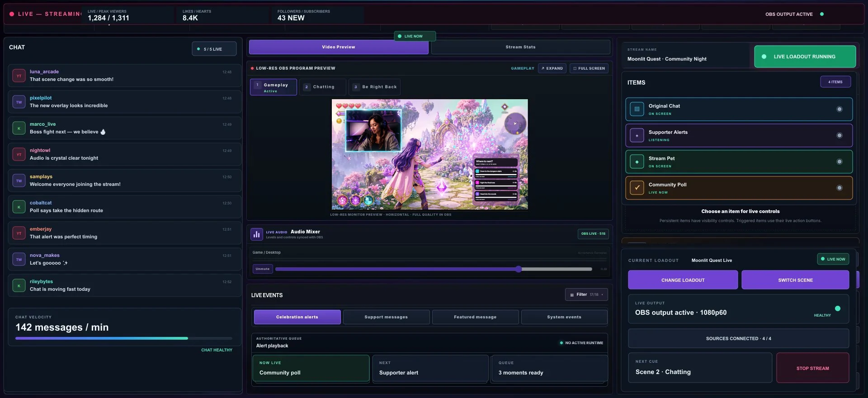The image size is (868, 398).
Task: Select the Community Poll radio button
Action: click(839, 188)
